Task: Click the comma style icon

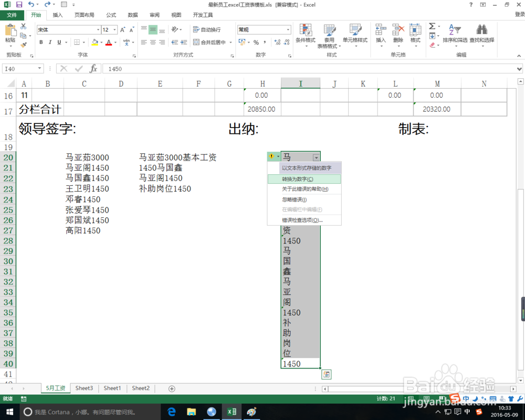Action: point(265,42)
